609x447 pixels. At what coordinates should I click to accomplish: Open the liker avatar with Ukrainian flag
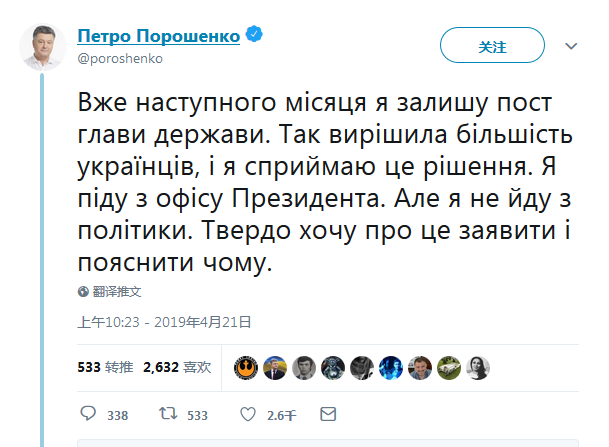coord(273,367)
